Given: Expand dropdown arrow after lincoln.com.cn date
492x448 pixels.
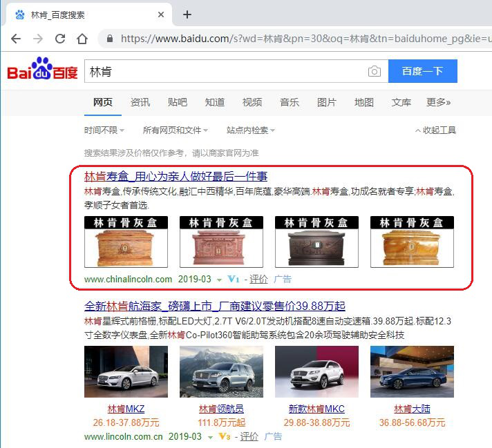Looking at the screenshot, I should pos(210,438).
